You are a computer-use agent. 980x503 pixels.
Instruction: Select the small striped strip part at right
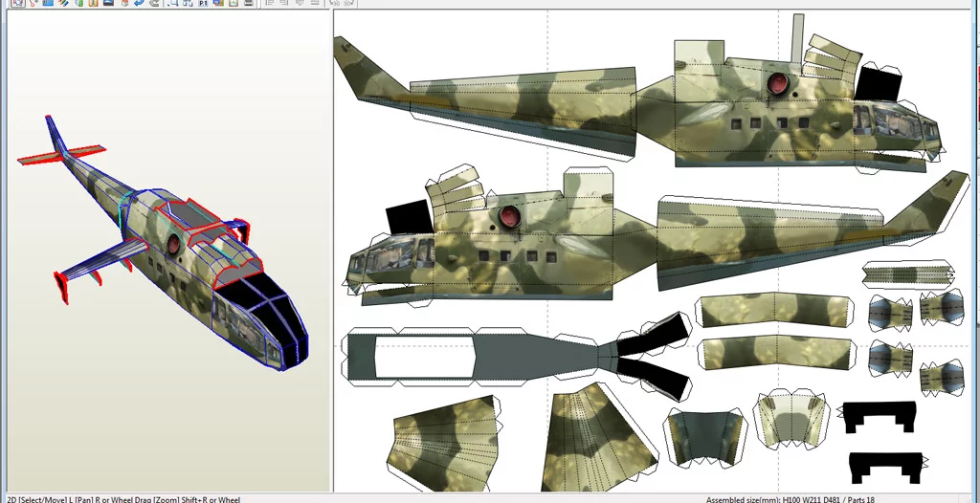click(x=907, y=275)
